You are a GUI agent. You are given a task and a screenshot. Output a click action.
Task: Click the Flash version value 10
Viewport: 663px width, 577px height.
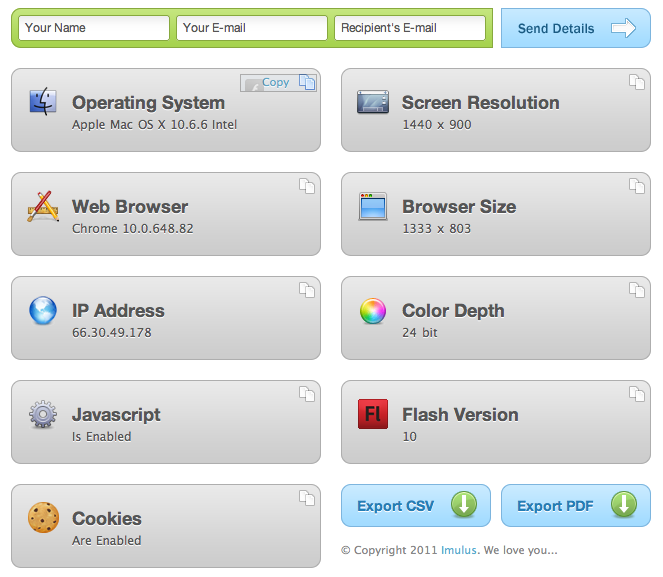tap(409, 437)
